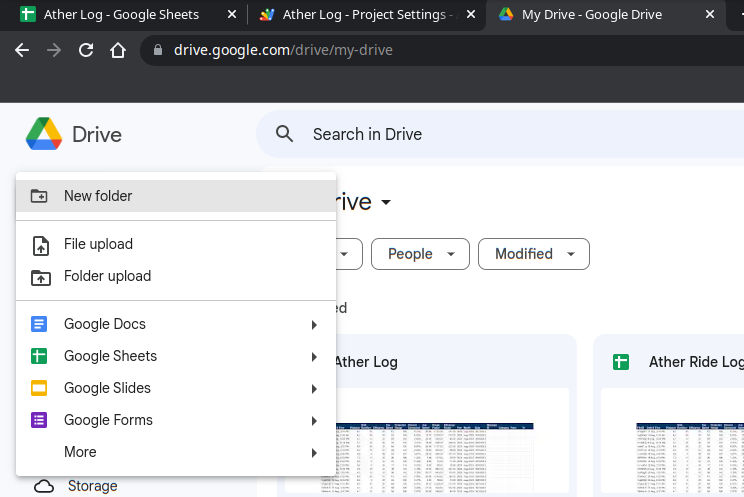The image size is (744, 497).
Task: Click the Google Sheets green icon in menu
Action: (39, 356)
